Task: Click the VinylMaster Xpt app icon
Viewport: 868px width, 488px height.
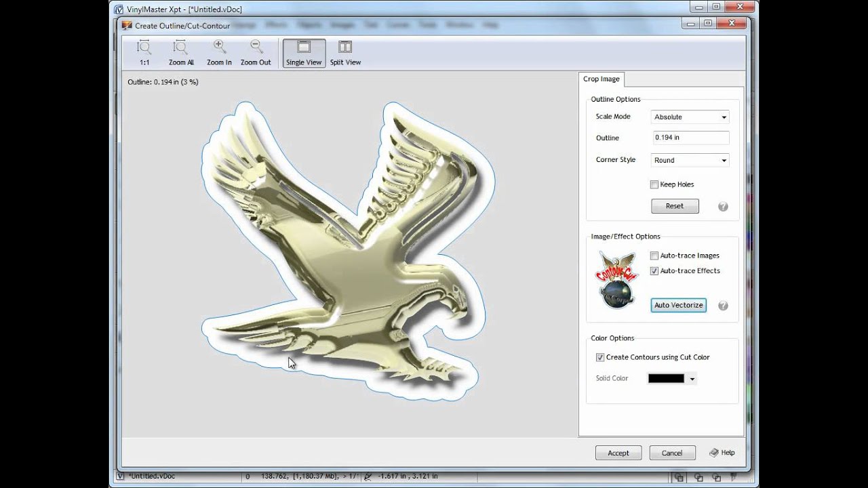Action: coord(119,9)
